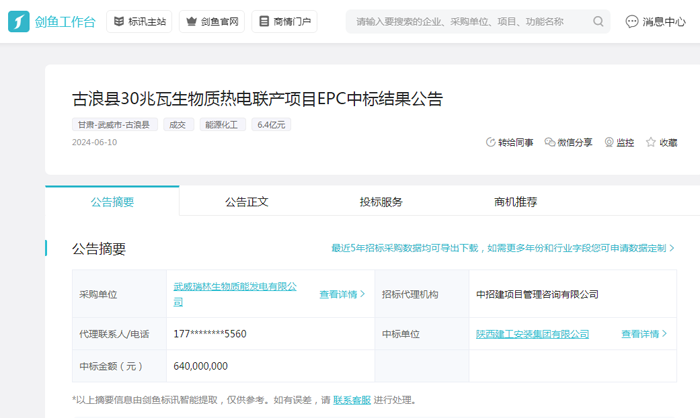Image resolution: width=700 pixels, height=418 pixels.
Task: Switch to the 公告正文 tab
Action: [x=247, y=202]
